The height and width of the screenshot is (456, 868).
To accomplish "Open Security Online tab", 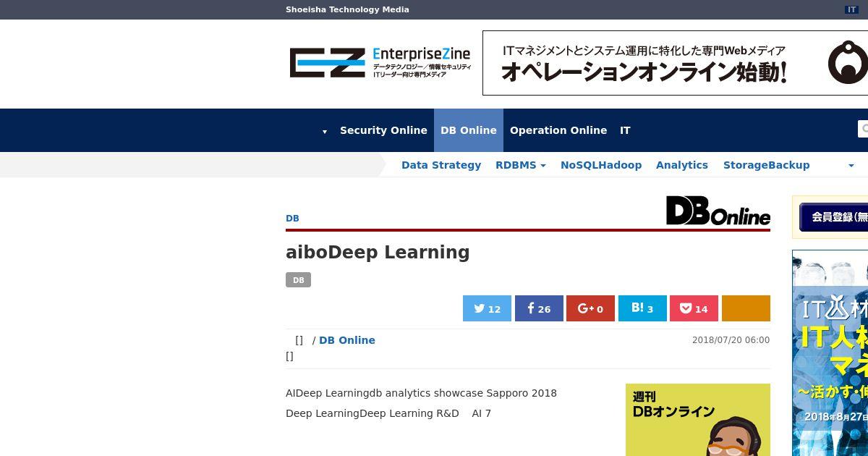I will [x=383, y=130].
